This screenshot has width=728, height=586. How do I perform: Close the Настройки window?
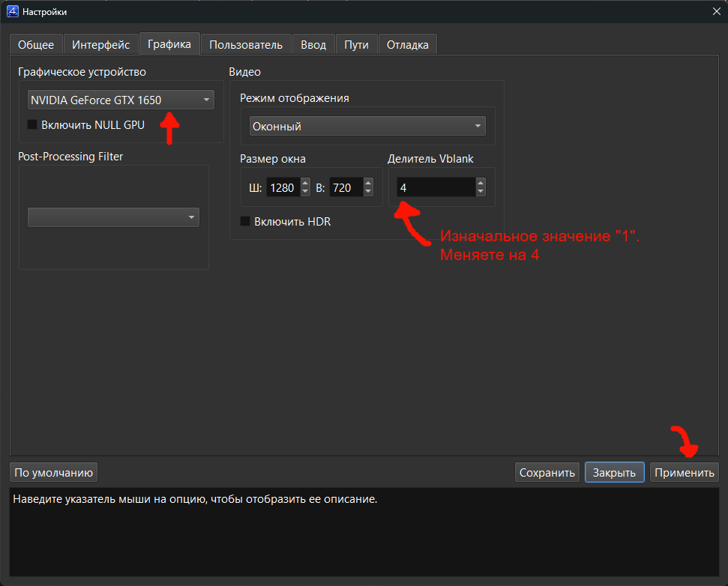click(x=717, y=11)
